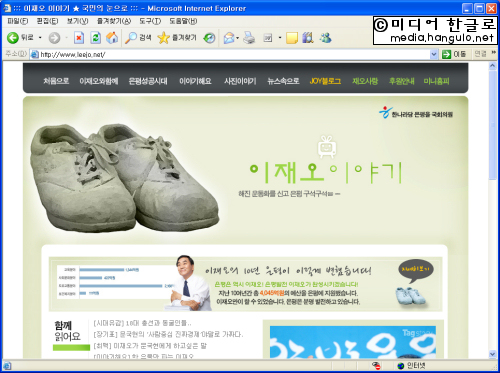Click the vertical scrollbar down arrow
Viewport: 500px width, 373px height.
[493, 354]
